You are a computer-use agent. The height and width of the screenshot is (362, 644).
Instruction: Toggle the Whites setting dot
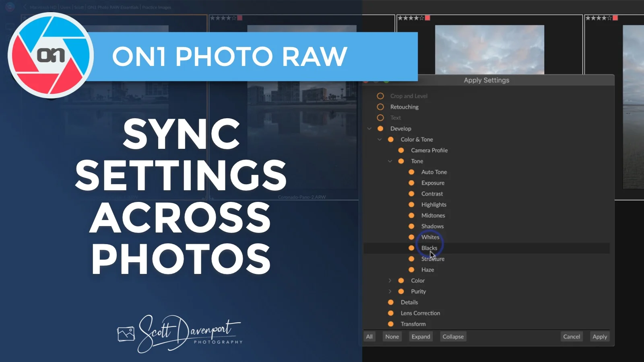[411, 237]
